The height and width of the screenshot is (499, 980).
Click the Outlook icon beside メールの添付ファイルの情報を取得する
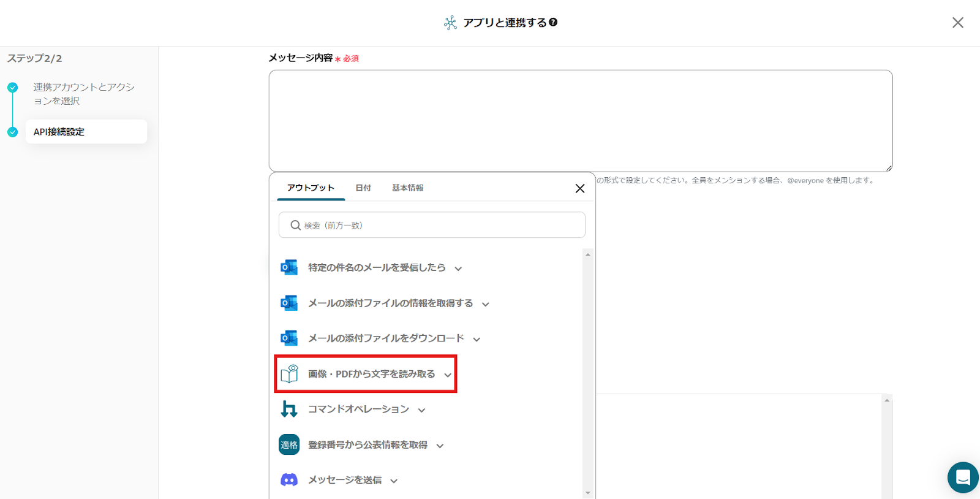(288, 303)
